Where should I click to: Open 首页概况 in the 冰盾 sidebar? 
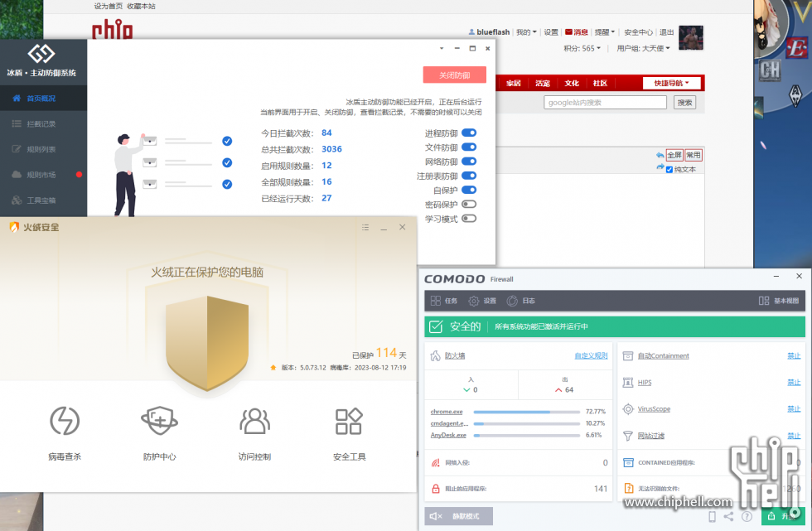43,99
